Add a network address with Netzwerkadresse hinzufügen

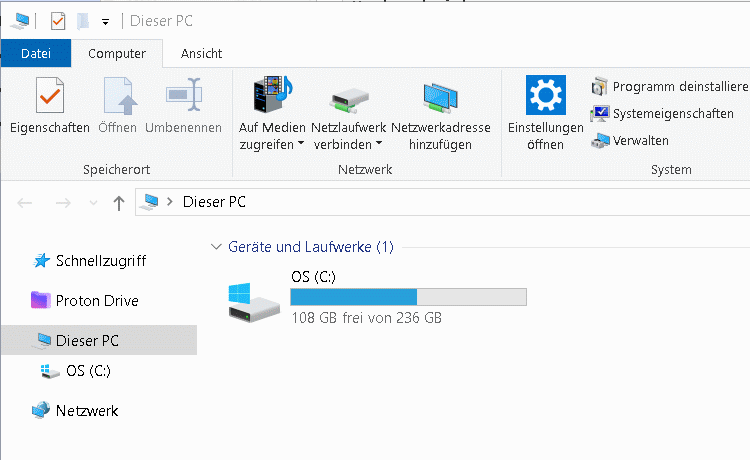(x=441, y=113)
